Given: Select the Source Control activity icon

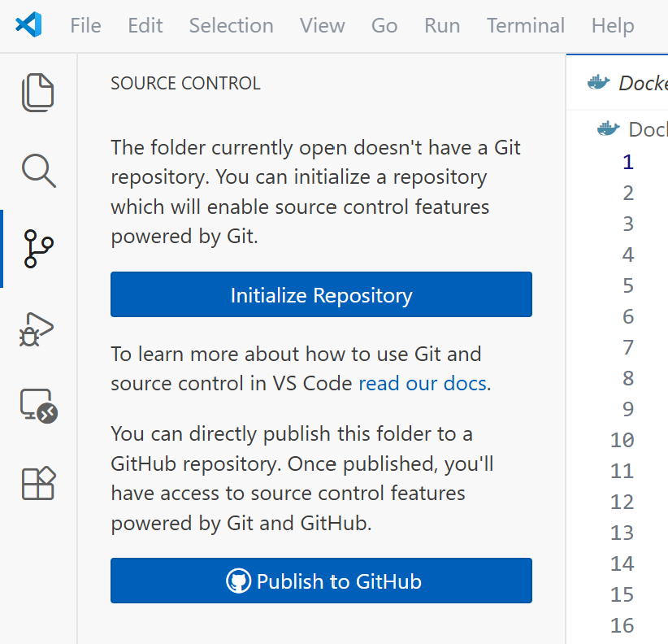Looking at the screenshot, I should 37,249.
